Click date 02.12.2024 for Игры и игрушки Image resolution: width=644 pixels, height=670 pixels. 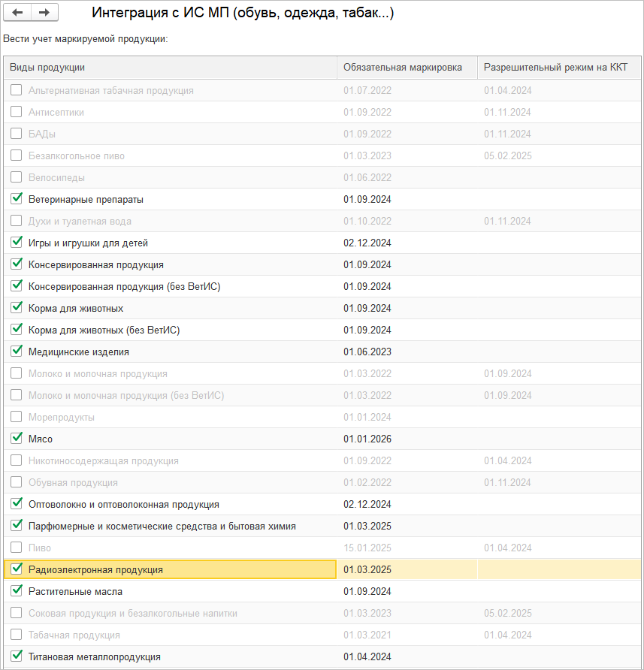(x=367, y=243)
